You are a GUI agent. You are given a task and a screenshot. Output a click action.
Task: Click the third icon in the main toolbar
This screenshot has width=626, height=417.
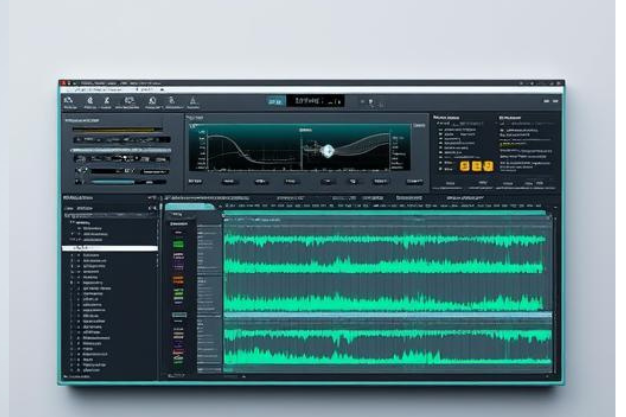point(107,100)
